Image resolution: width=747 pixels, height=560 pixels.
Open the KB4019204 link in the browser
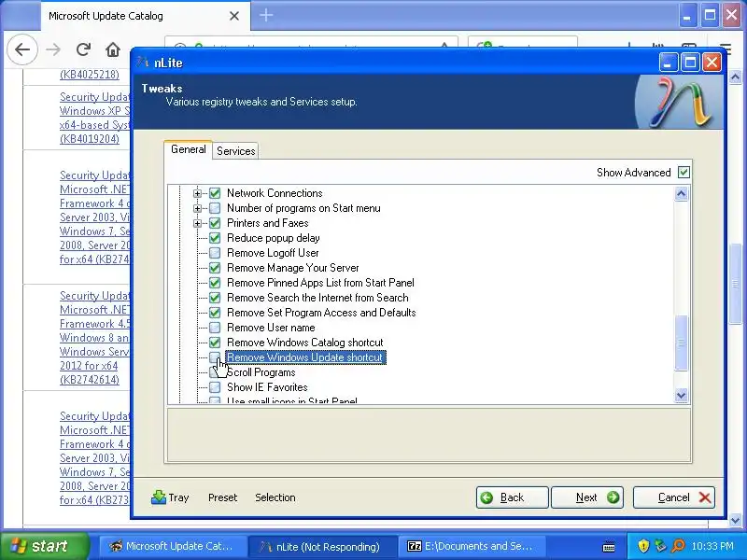pyautogui.click(x=90, y=138)
